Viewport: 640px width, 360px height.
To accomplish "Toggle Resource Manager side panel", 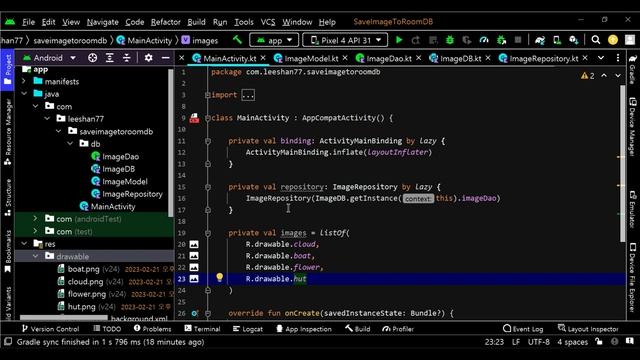I will tap(7, 131).
